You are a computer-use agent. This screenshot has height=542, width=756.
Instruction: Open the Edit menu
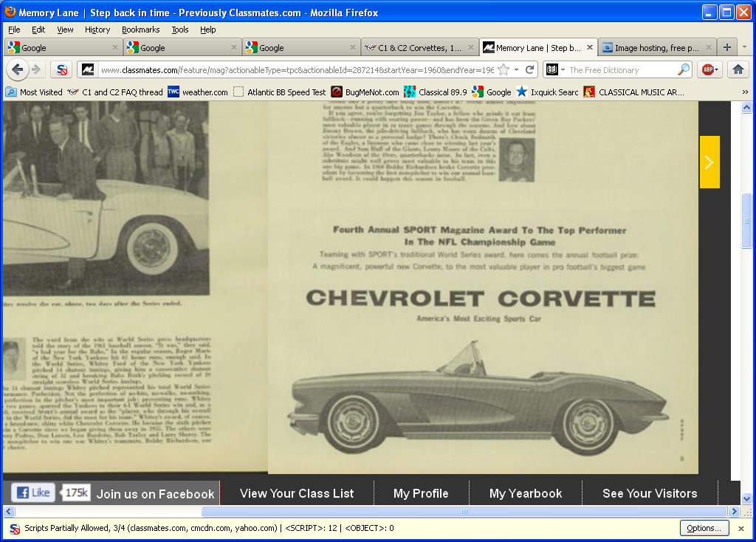pos(38,30)
